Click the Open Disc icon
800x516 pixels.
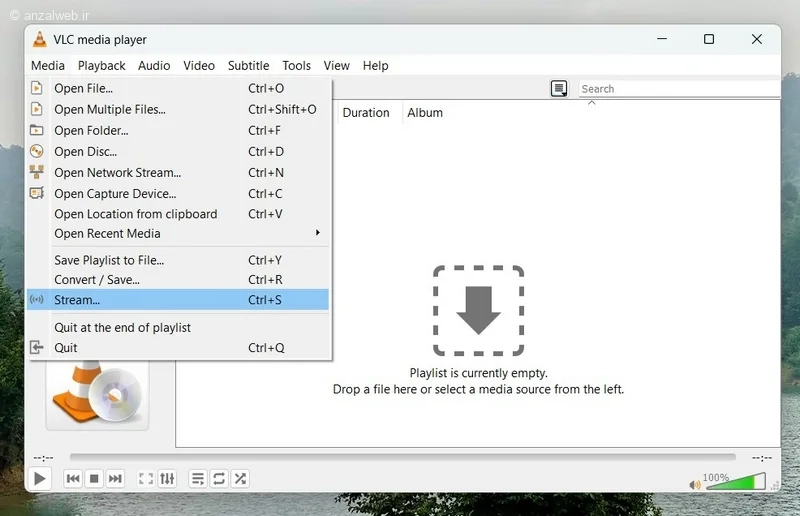(x=37, y=151)
